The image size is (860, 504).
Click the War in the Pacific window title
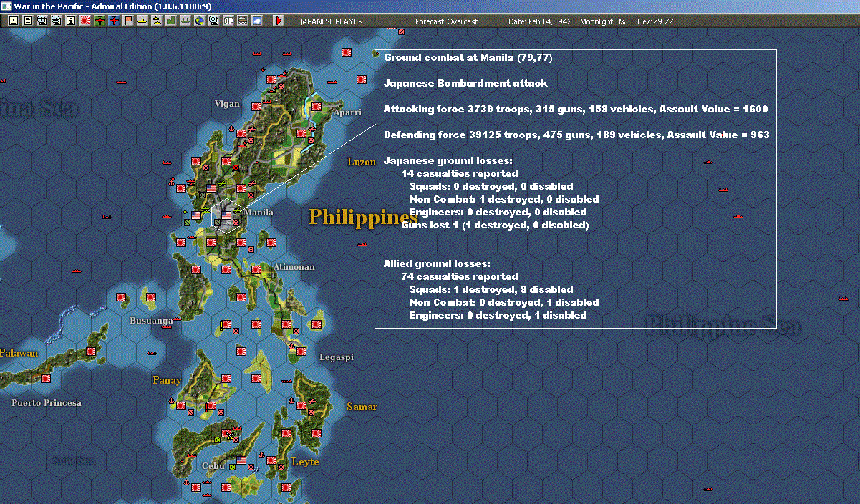[113, 6]
